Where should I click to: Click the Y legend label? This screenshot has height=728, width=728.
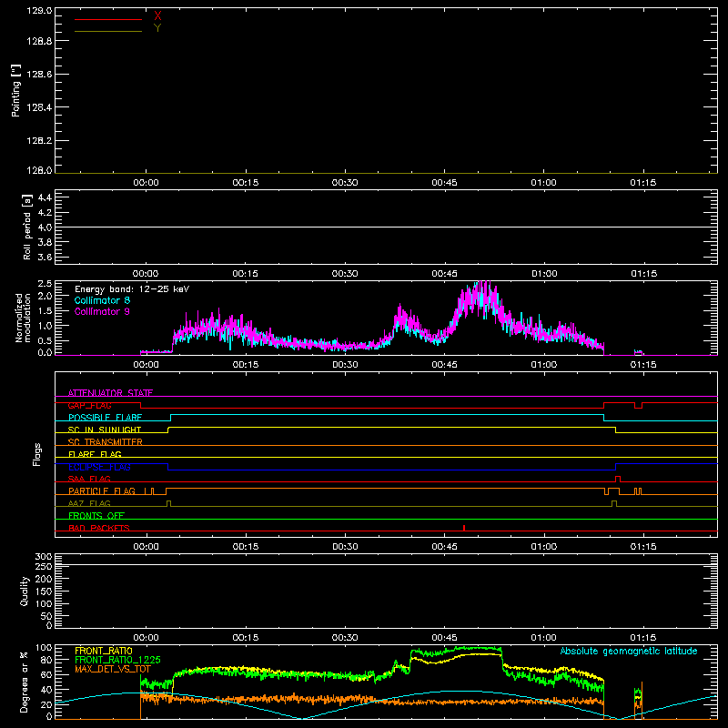click(157, 28)
